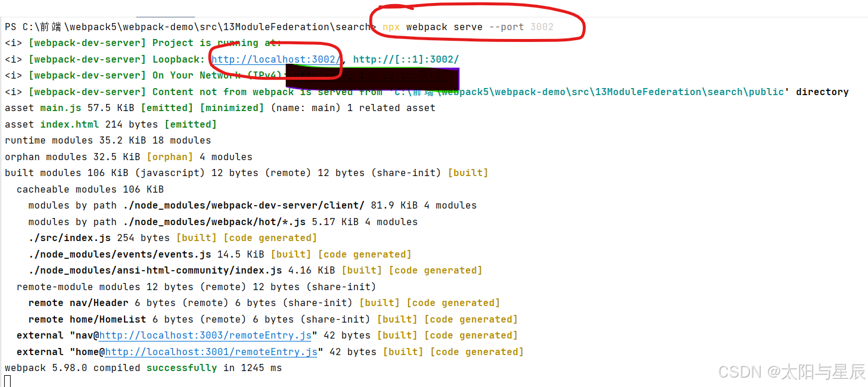Click 'asset main.js 57.5 KiB' line
Screen dimensions: 868x387
click(x=220, y=108)
